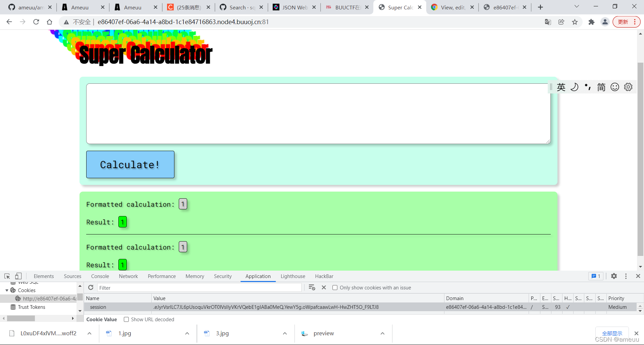Open the browser home page
644x345 pixels.
tap(49, 22)
